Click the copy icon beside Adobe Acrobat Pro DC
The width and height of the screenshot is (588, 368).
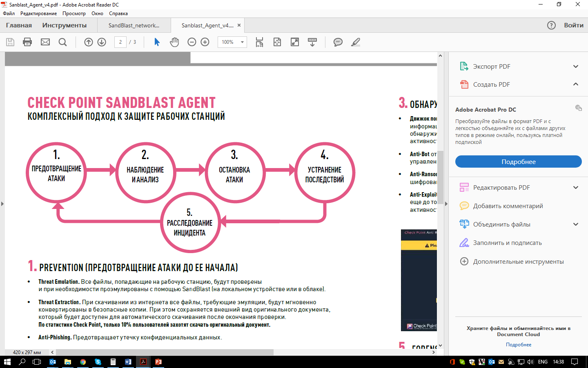(x=578, y=108)
